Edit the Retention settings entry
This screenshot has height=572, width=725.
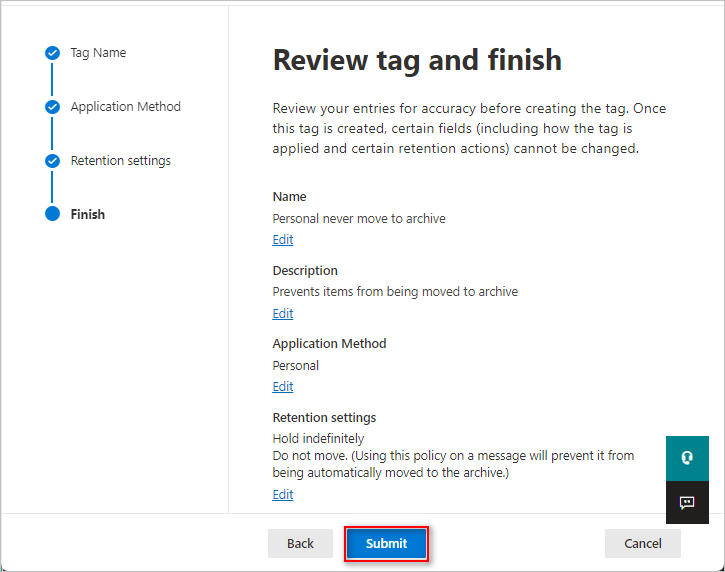tap(283, 494)
